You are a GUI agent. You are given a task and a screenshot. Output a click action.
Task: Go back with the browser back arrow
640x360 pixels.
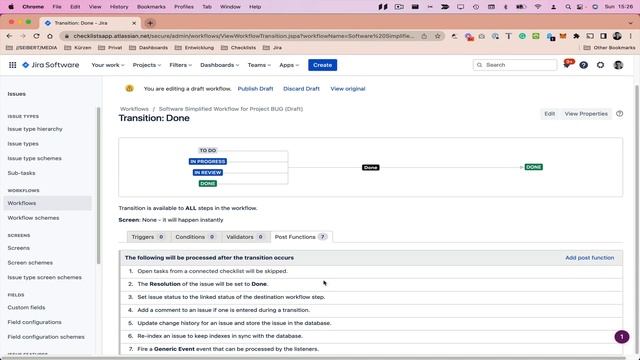click(x=9, y=36)
